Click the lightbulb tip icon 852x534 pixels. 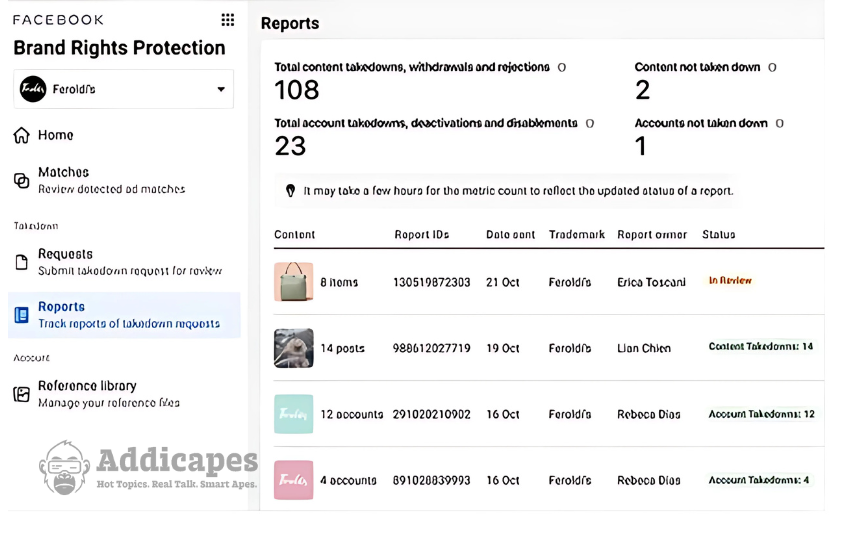pyautogui.click(x=291, y=191)
